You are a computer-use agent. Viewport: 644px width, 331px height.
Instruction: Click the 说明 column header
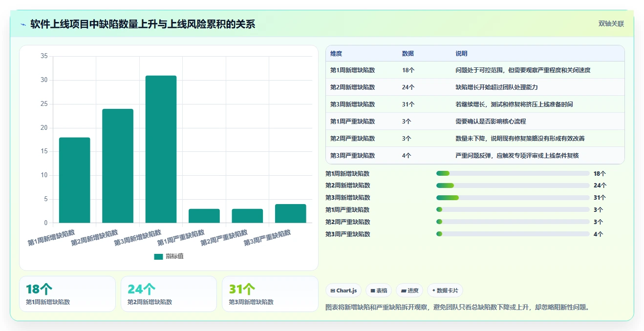coord(462,54)
